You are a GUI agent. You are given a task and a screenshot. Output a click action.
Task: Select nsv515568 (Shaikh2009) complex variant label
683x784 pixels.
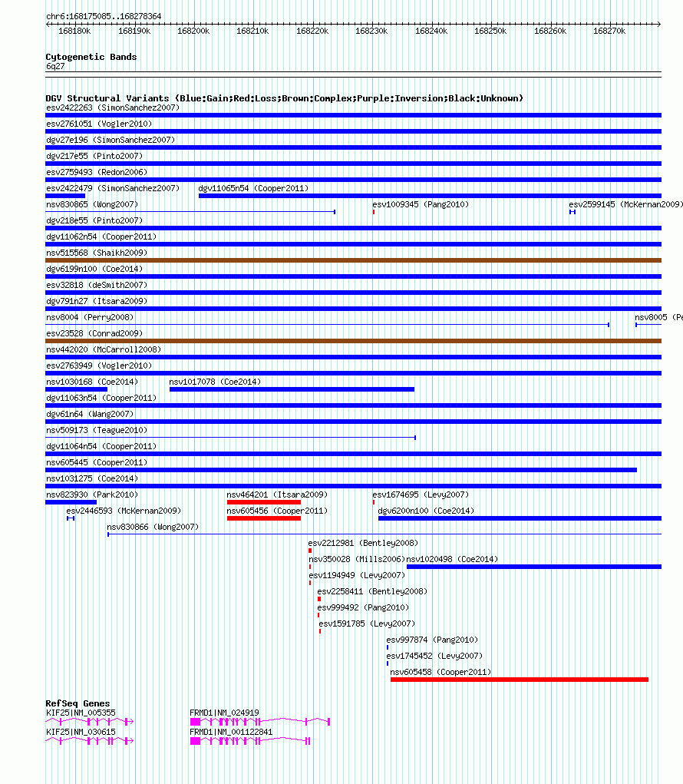tap(97, 253)
